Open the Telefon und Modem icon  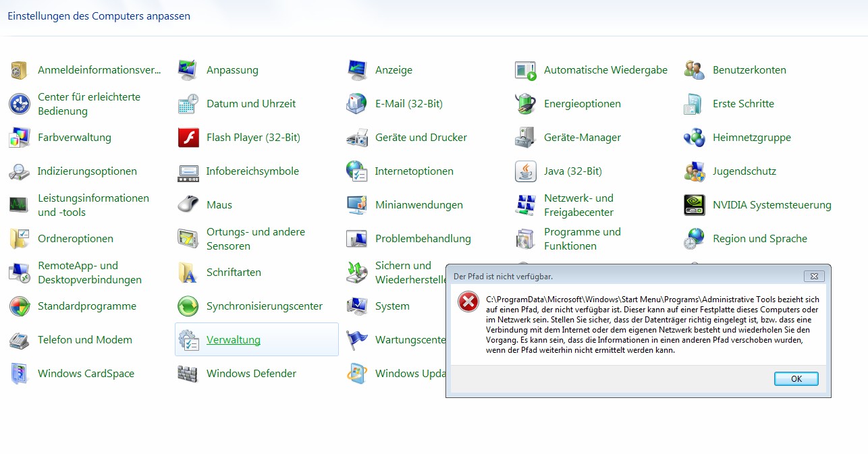(19, 339)
